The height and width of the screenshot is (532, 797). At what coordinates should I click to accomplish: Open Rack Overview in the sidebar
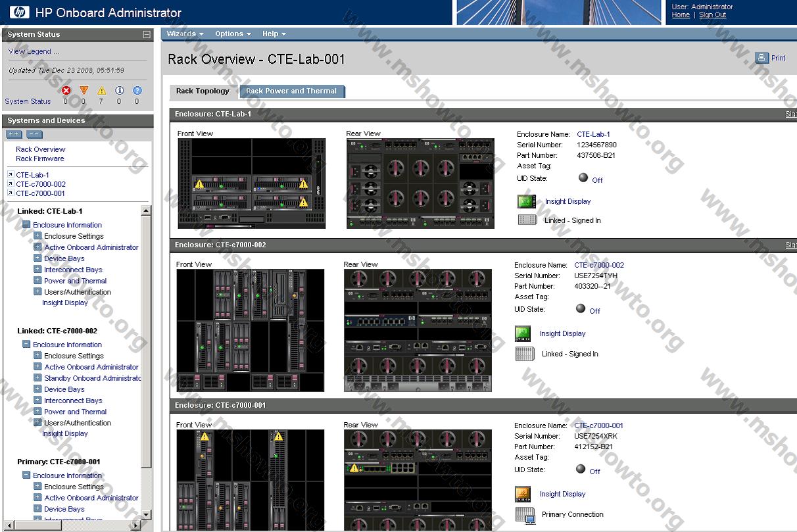click(x=41, y=149)
